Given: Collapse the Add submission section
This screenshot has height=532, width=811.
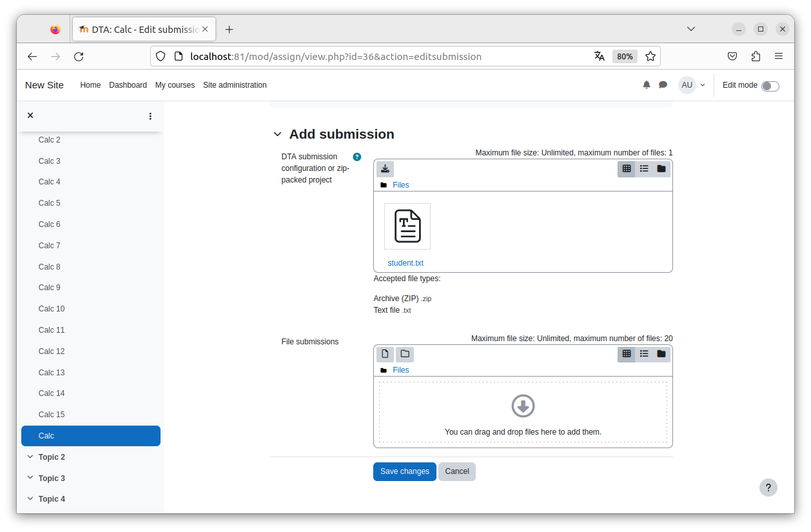Looking at the screenshot, I should [278, 134].
